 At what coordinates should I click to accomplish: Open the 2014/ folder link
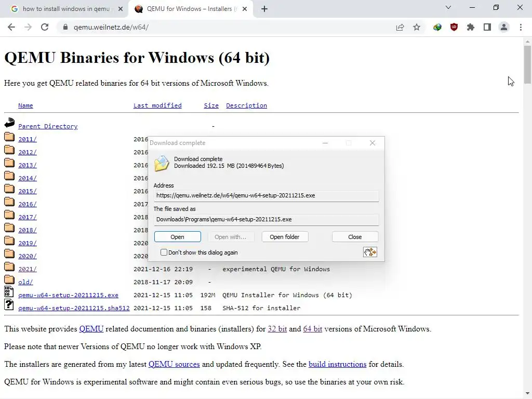(x=28, y=178)
